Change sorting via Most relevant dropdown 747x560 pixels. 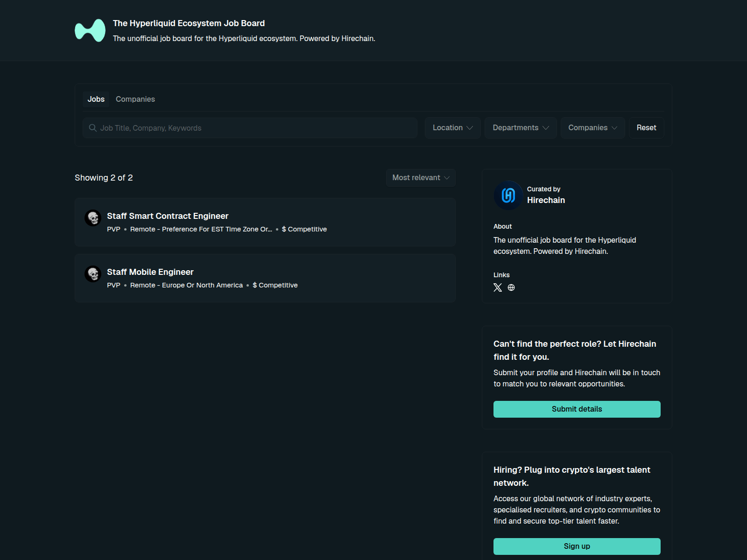click(420, 177)
